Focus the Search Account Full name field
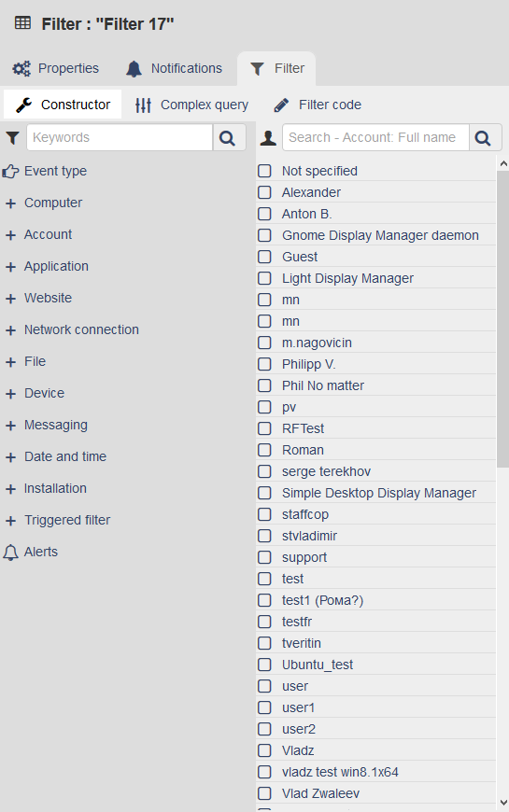509x812 pixels. [375, 138]
